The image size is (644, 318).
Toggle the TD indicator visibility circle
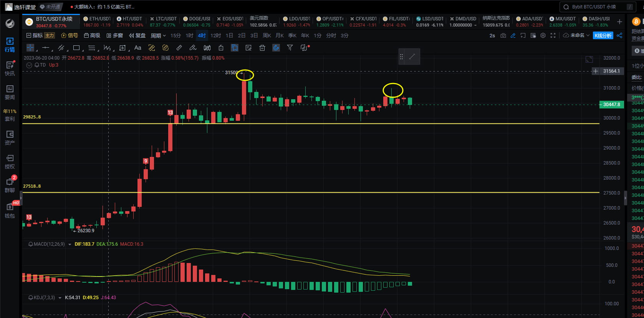[x=29, y=65]
